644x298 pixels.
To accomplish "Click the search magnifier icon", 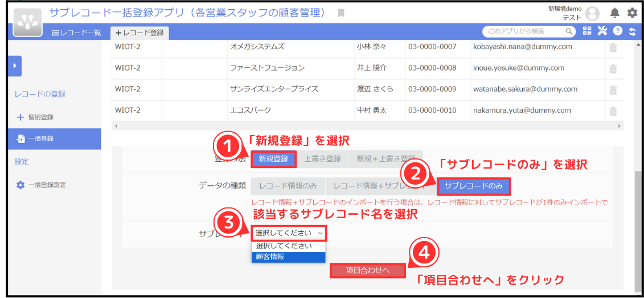I will click(x=569, y=31).
